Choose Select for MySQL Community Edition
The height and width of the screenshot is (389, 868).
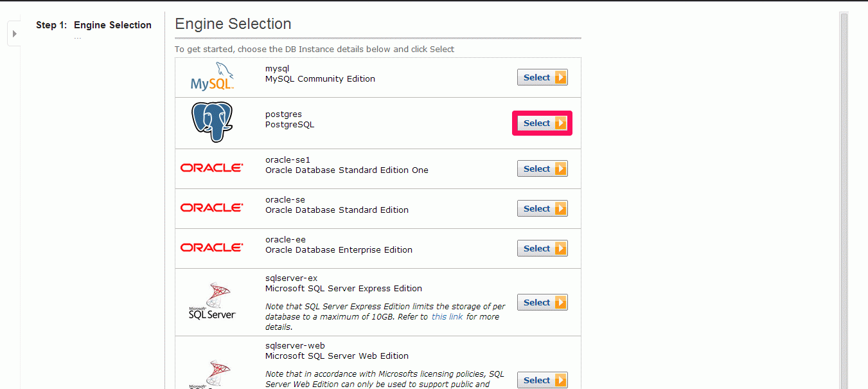542,77
